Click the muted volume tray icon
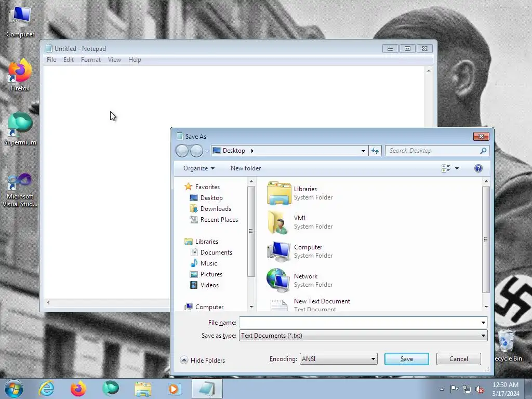The image size is (532, 399). (x=480, y=389)
